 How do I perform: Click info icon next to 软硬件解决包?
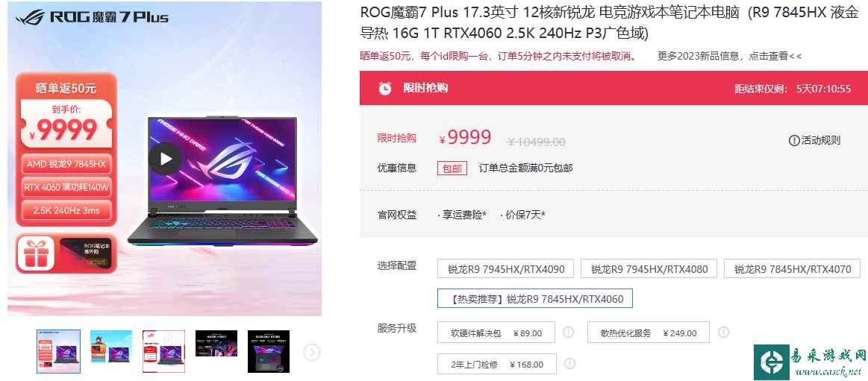pyautogui.click(x=568, y=333)
